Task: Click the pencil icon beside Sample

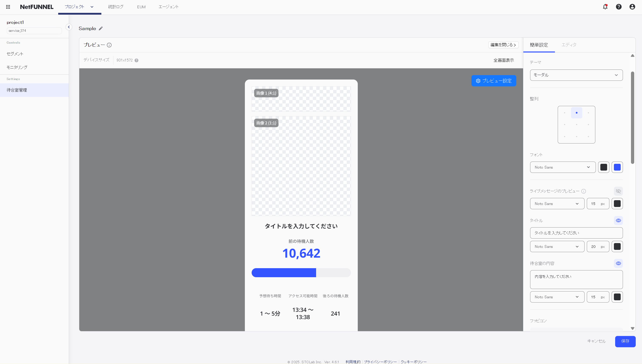Action: (x=101, y=28)
